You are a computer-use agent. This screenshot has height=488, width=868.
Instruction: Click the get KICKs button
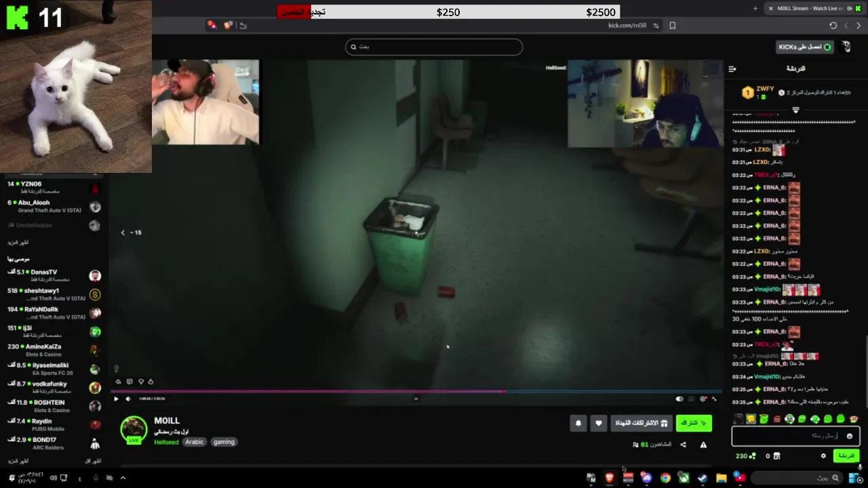tap(805, 47)
